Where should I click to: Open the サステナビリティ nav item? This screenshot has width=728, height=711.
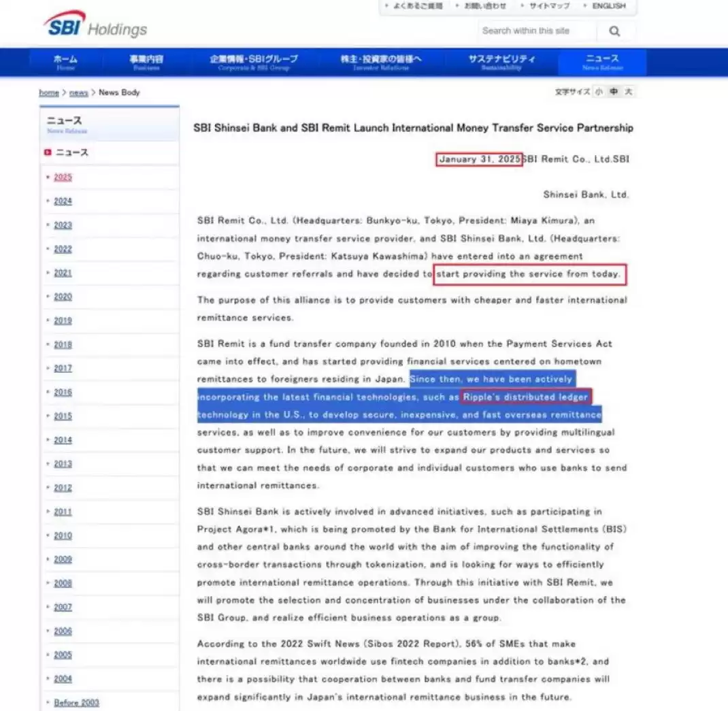(x=501, y=62)
